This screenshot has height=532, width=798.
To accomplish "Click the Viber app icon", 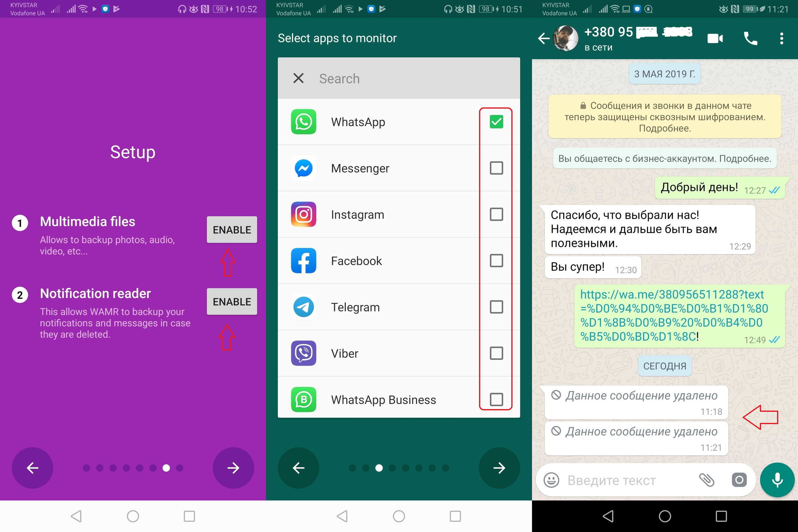I will pos(303,354).
